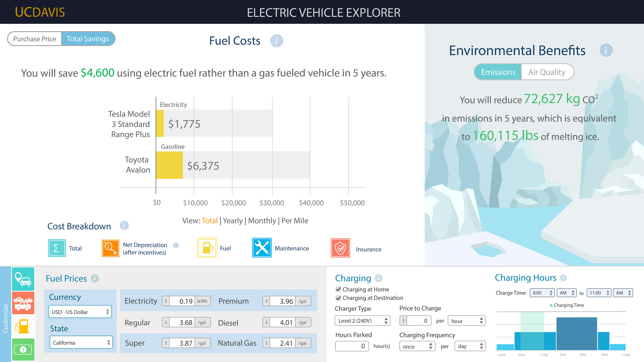Click the 160,115 lbs melting ice figure

click(x=505, y=136)
